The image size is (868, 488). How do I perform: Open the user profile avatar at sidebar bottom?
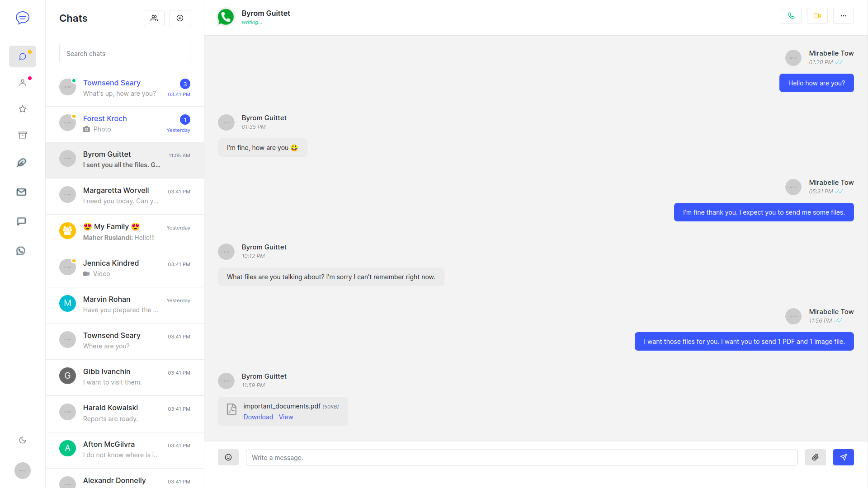click(x=23, y=470)
